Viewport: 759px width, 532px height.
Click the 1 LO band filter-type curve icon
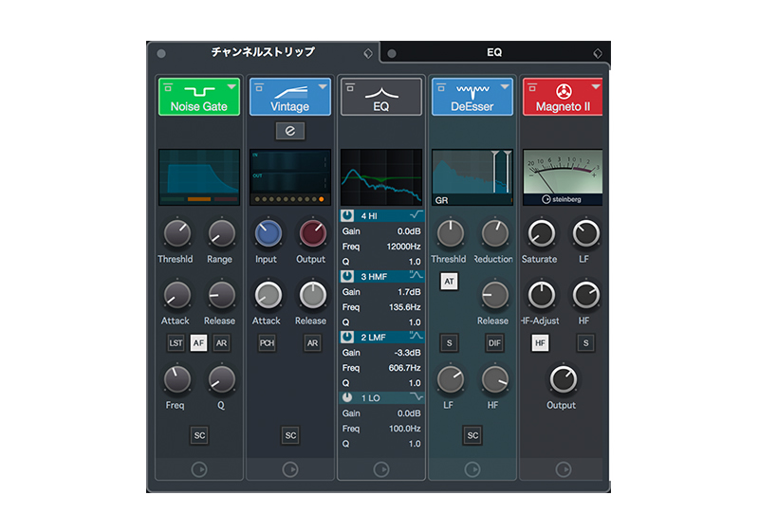pos(416,396)
